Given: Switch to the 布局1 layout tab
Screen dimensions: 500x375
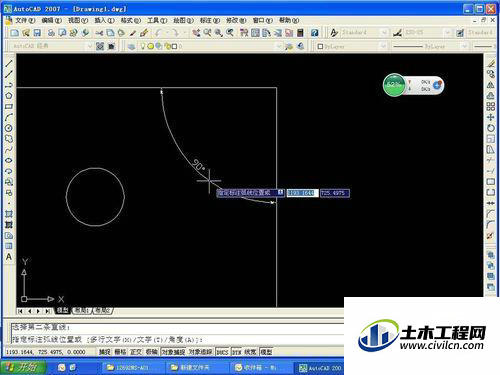Looking at the screenshot, I should tap(82, 310).
